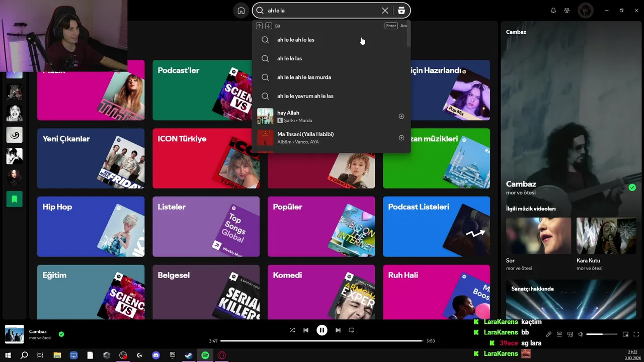Open Steam from the taskbar
Screen dimensions: 644x362
(189, 355)
